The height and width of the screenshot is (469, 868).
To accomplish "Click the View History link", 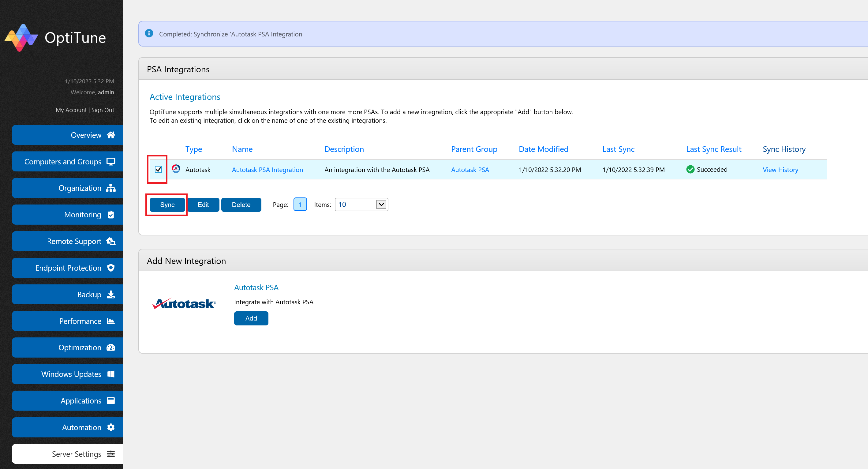I will tap(780, 170).
